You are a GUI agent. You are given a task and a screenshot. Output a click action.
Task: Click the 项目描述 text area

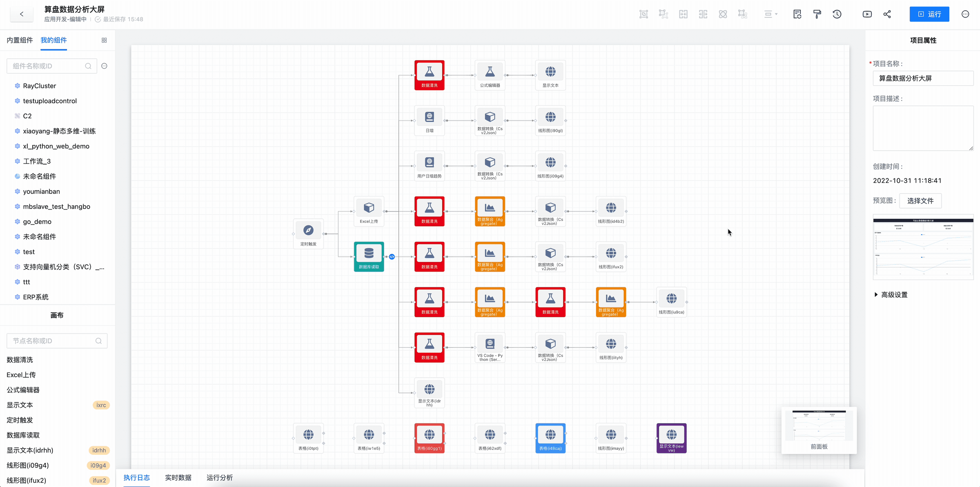click(923, 128)
